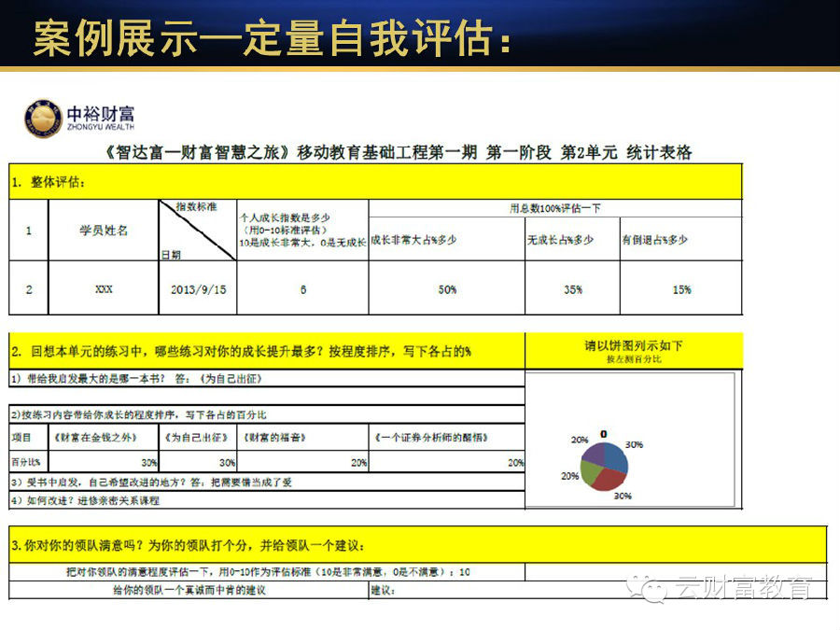Click the student name cell XXX
The height and width of the screenshot is (630, 840).
[x=104, y=288]
